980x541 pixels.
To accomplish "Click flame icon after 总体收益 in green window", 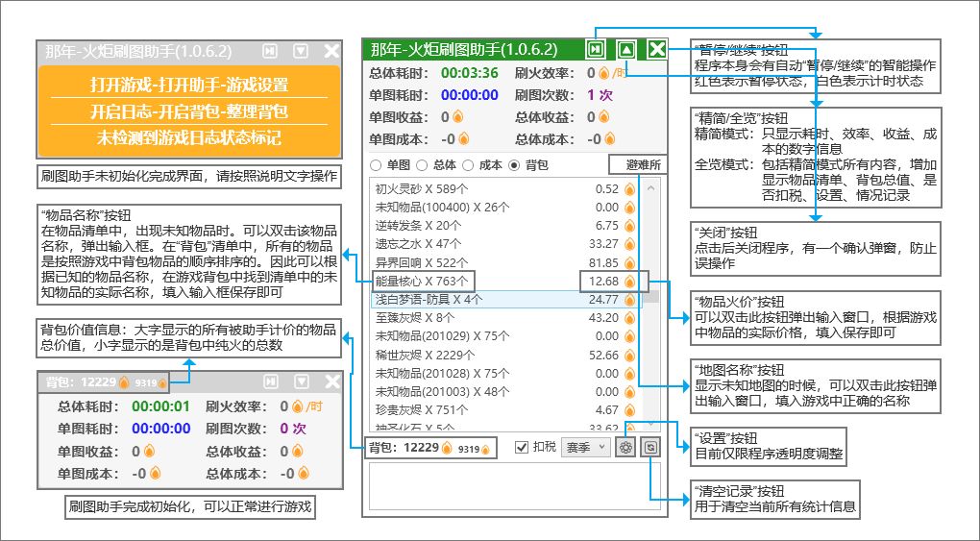I will pyautogui.click(x=603, y=117).
